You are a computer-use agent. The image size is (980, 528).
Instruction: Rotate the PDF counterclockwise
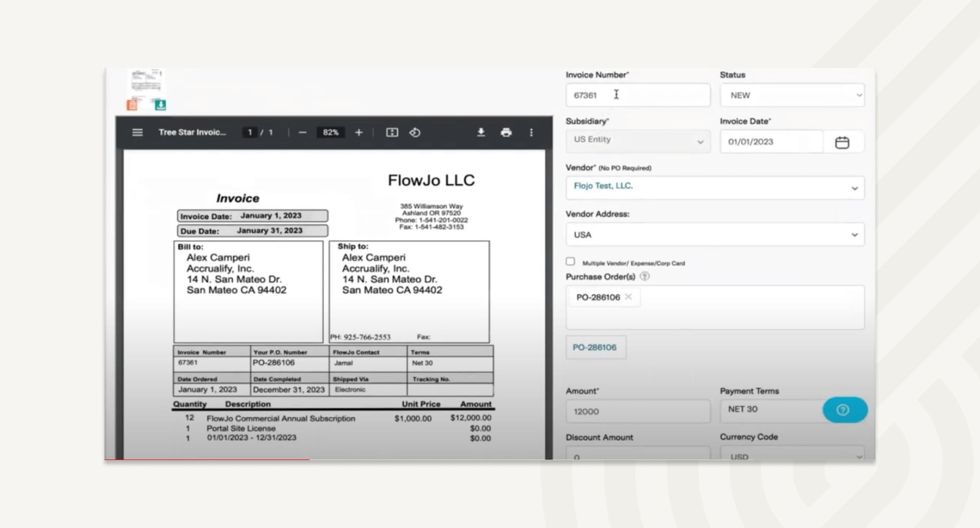(x=415, y=132)
